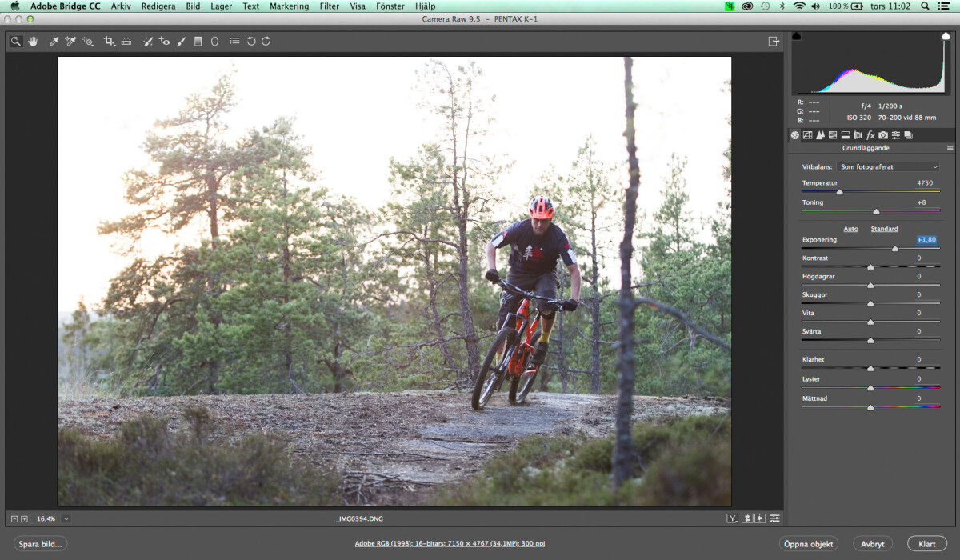Viewport: 960px width, 560px height.
Task: Open the HSL/Grayscale panel tab
Action: (833, 135)
